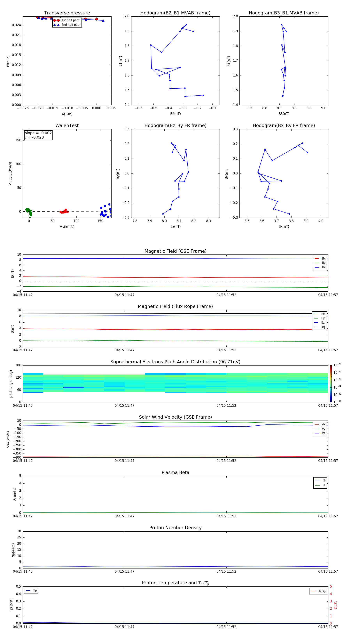
Task: Click the red point cluster in WalenTest
Action: [64, 211]
